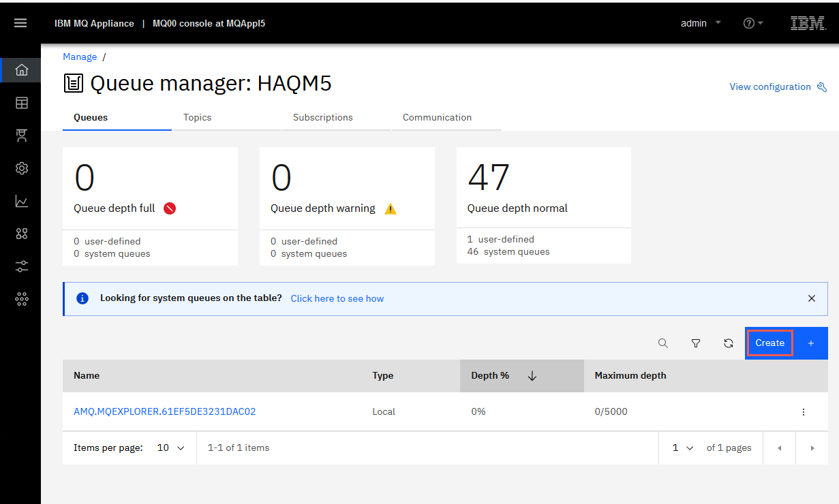This screenshot has height=504, width=839.
Task: Open Items per page dropdown
Action: pos(170,448)
